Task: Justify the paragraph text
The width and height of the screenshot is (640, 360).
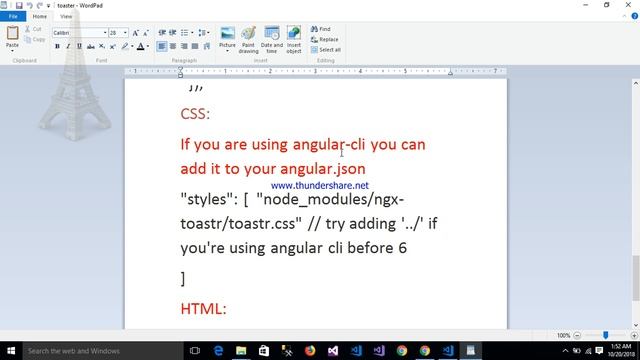Action: pyautogui.click(x=195, y=47)
